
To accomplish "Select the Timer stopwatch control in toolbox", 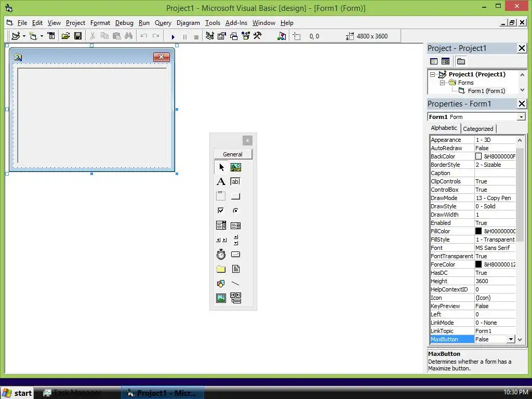I will pos(221,254).
